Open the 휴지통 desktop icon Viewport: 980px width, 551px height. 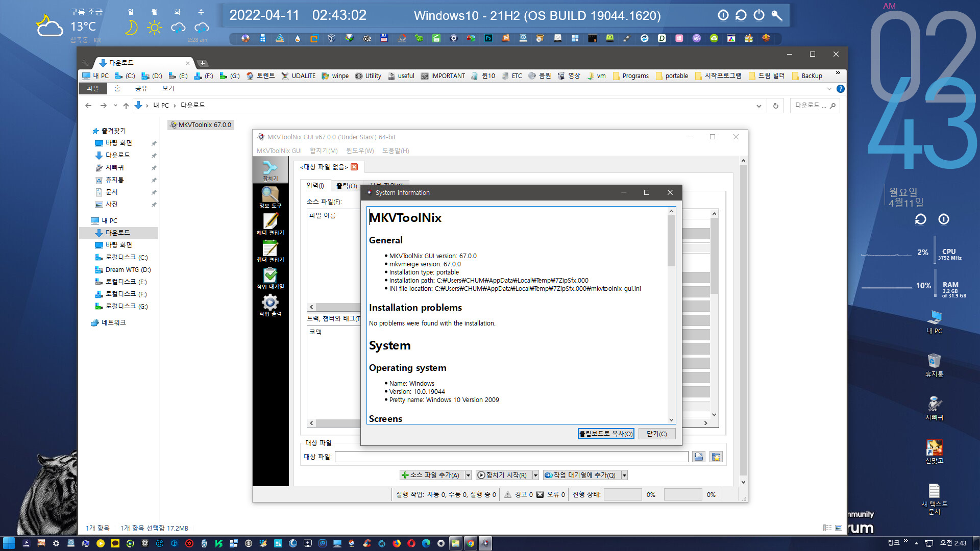pos(934,364)
